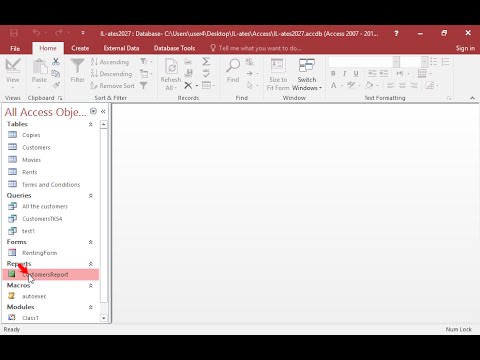Image resolution: width=480 pixels, height=360 pixels.
Task: Select the CustomersReport report item
Action: pyautogui.click(x=51, y=274)
